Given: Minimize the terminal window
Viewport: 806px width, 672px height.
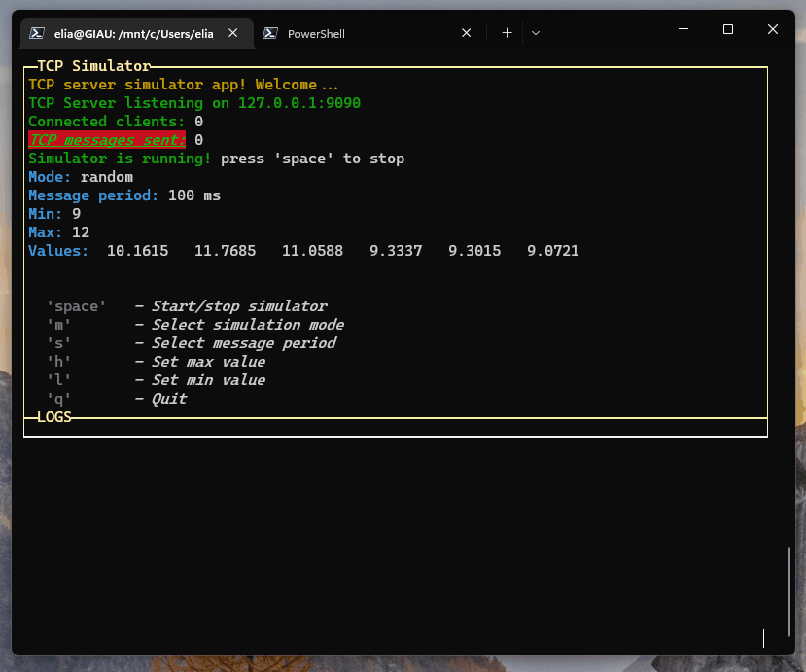Looking at the screenshot, I should click(683, 29).
